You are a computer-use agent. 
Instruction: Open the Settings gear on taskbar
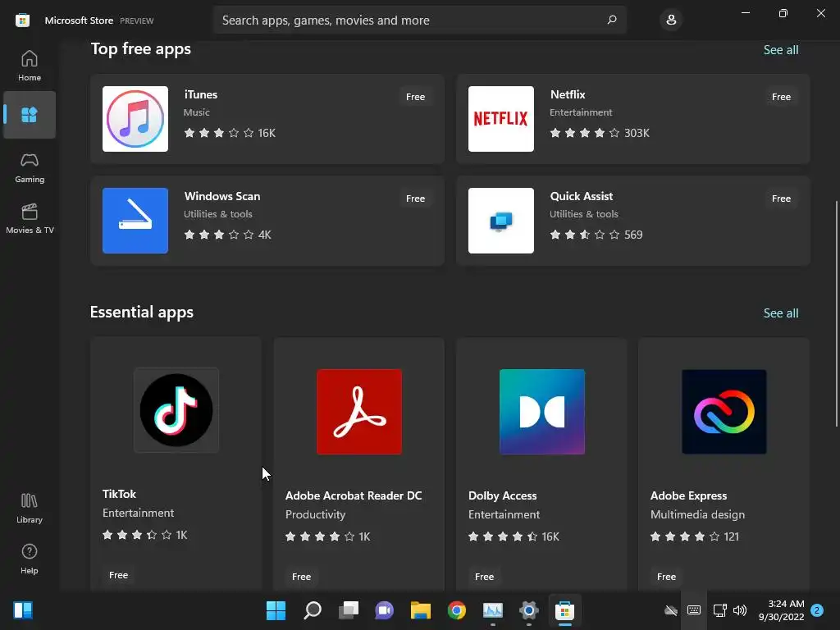click(x=529, y=610)
